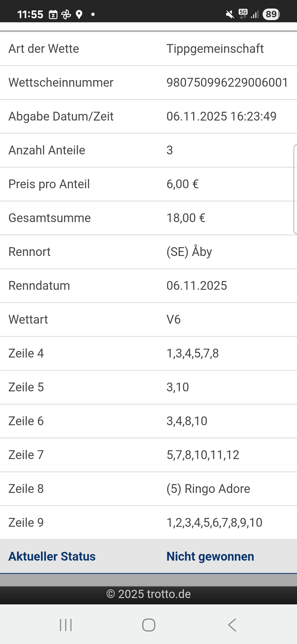Click the Wettscheinnummer value 980750996229006001

point(227,83)
